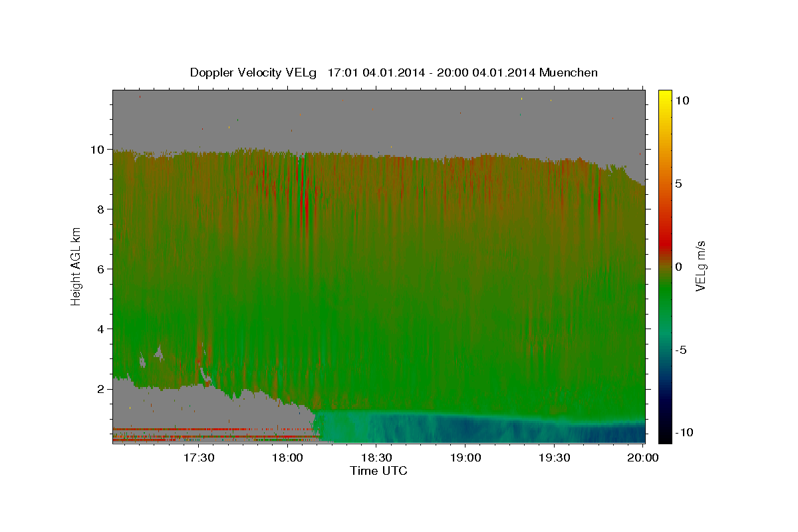The width and height of the screenshot is (798, 532).
Task: Click the 18:00 time tick label
Action: [288, 458]
